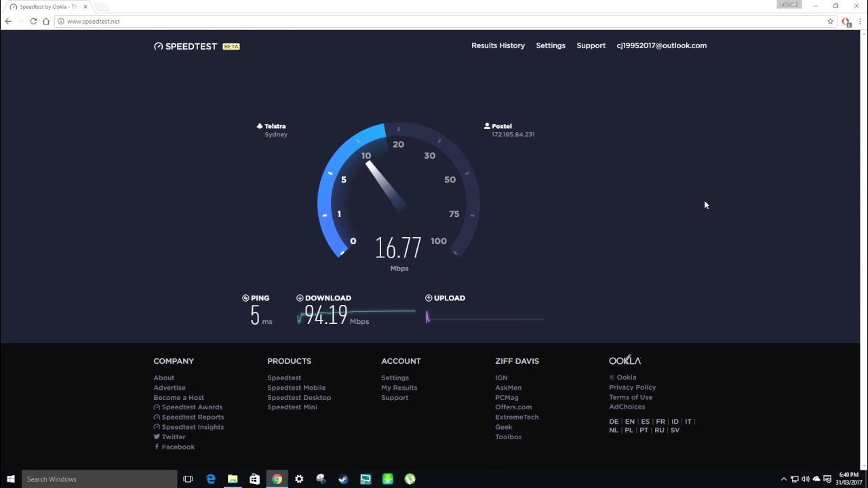Reload the page
This screenshot has height=488, width=868.
click(33, 22)
